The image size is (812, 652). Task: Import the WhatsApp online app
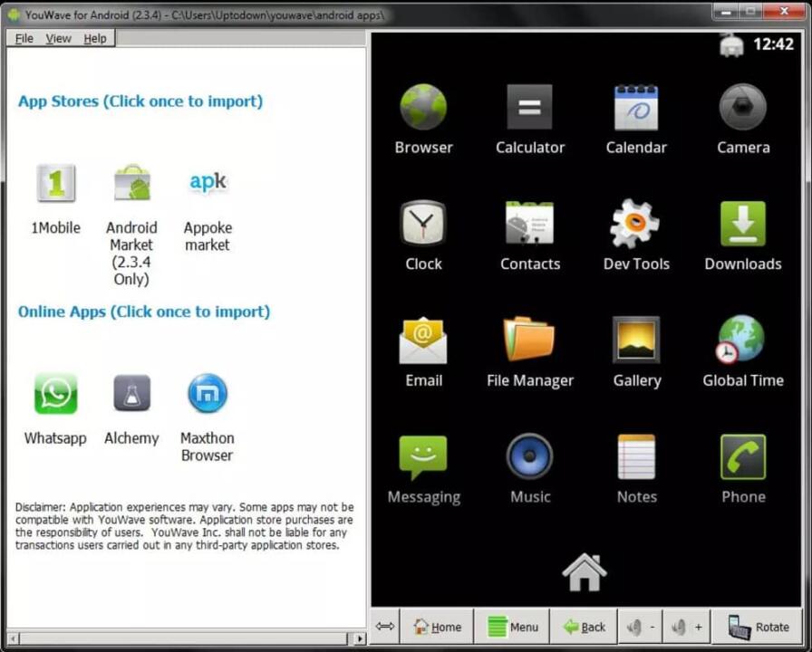55,395
